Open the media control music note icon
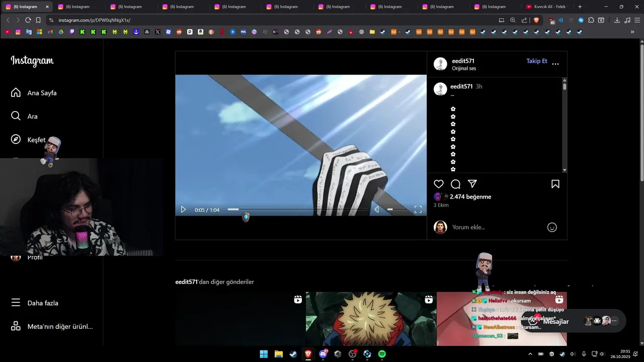The width and height of the screenshot is (644, 362). tap(627, 20)
